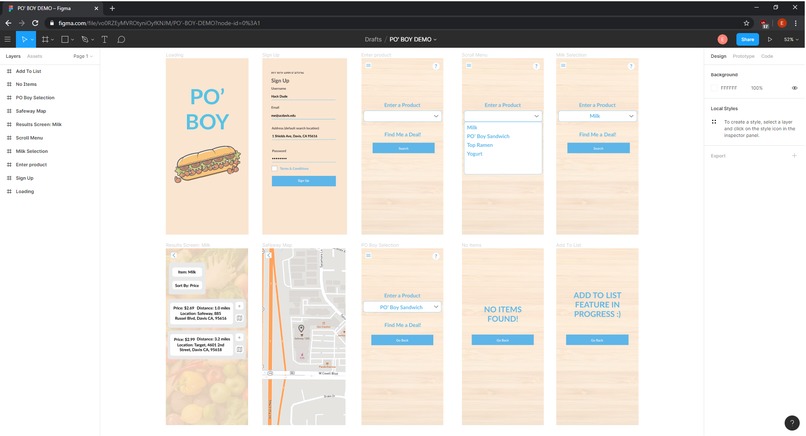
Task: Click back arrow on Results Screen frame
Action: click(174, 255)
